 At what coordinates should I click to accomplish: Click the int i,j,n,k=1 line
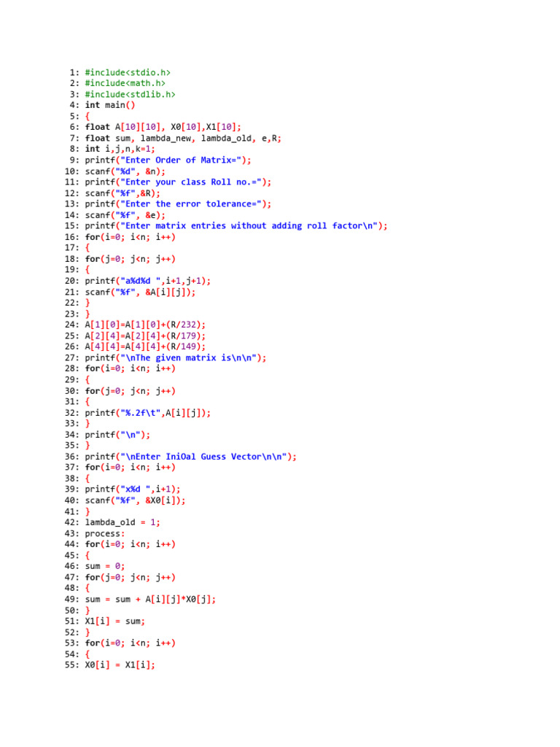(x=120, y=149)
